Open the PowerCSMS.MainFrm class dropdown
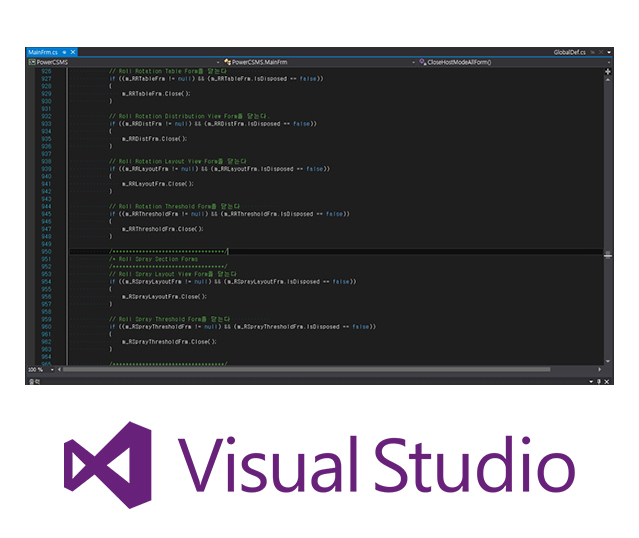Image resolution: width=639 pixels, height=538 pixels. pyautogui.click(x=413, y=62)
